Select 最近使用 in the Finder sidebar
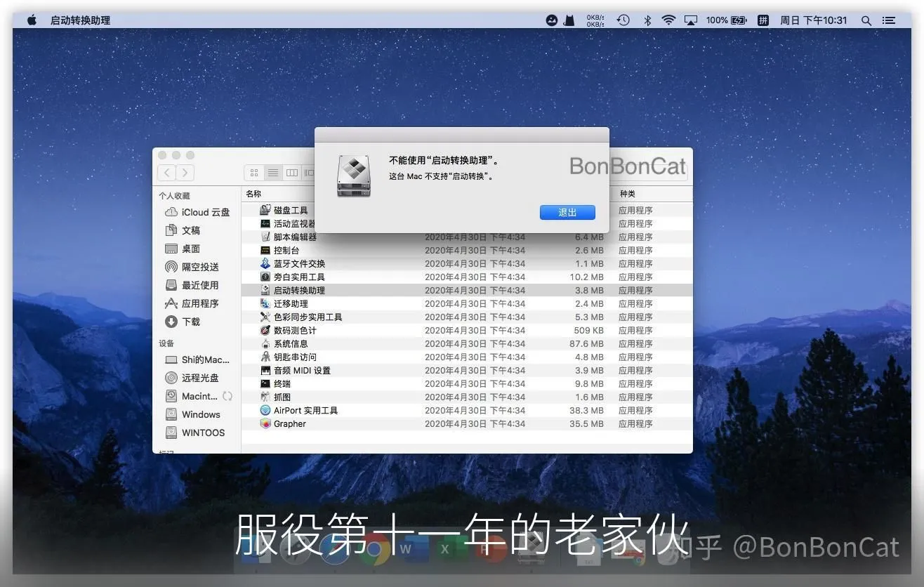The width and height of the screenshot is (924, 587). click(x=192, y=285)
